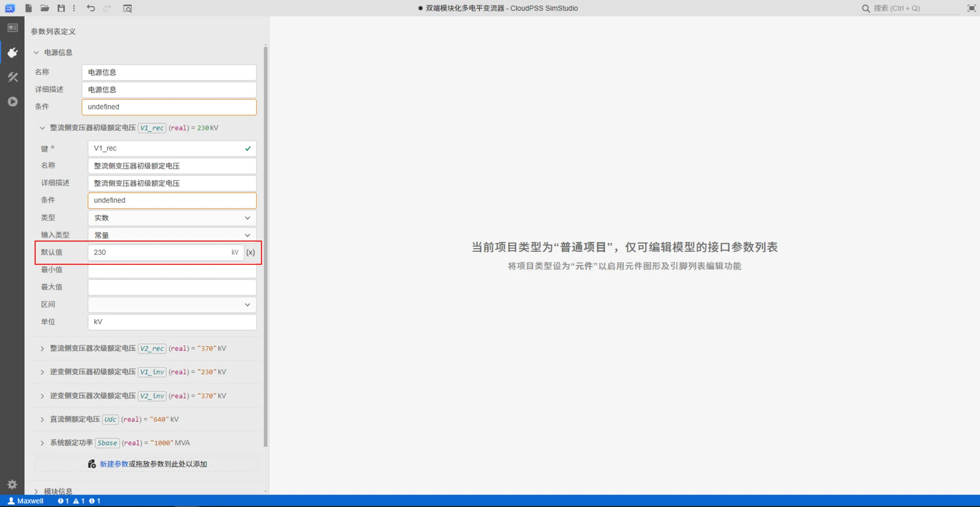Click the 键 field containing V1_rec

pos(172,148)
